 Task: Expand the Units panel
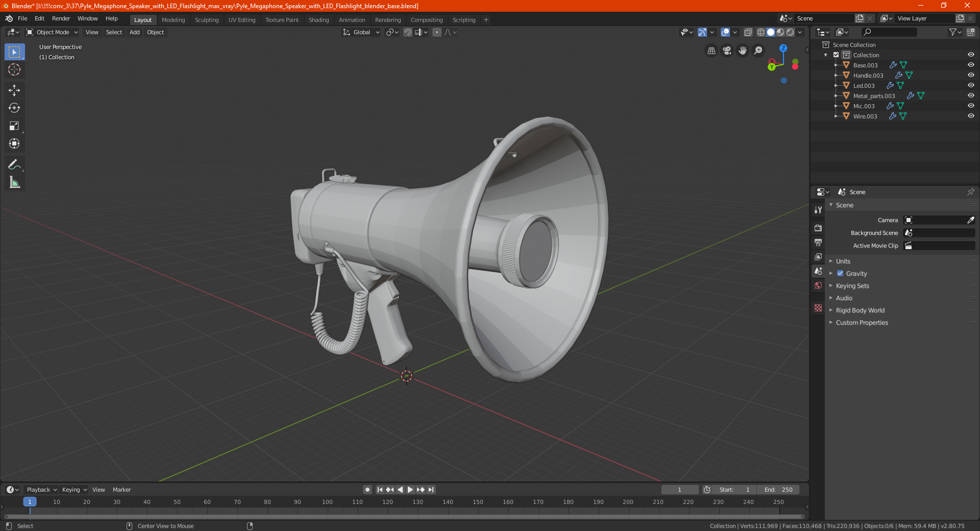[843, 261]
